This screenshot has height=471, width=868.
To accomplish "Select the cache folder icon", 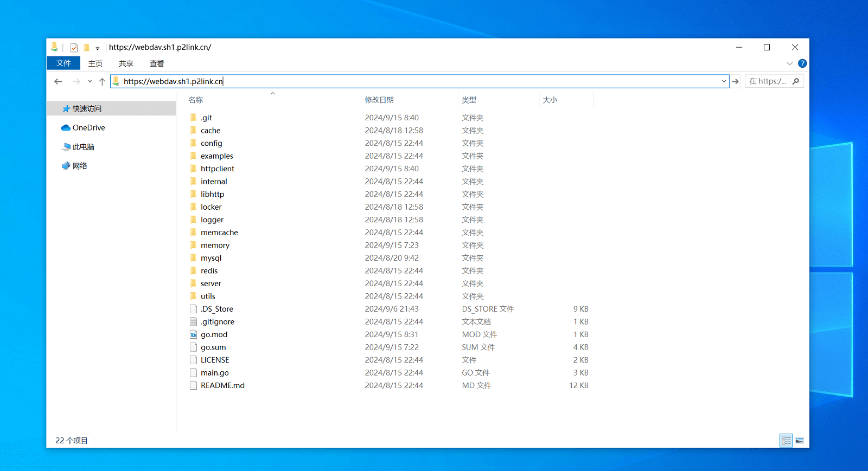I will click(x=193, y=131).
